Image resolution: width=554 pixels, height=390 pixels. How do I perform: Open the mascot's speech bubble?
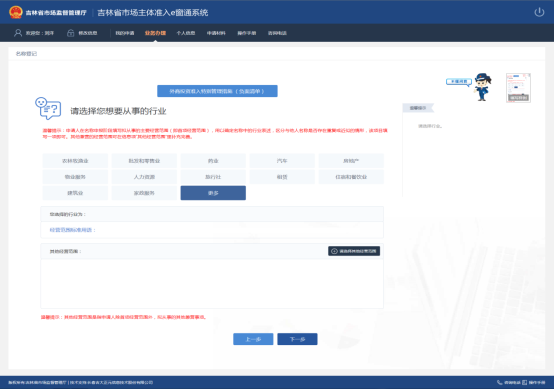pyautogui.click(x=459, y=82)
